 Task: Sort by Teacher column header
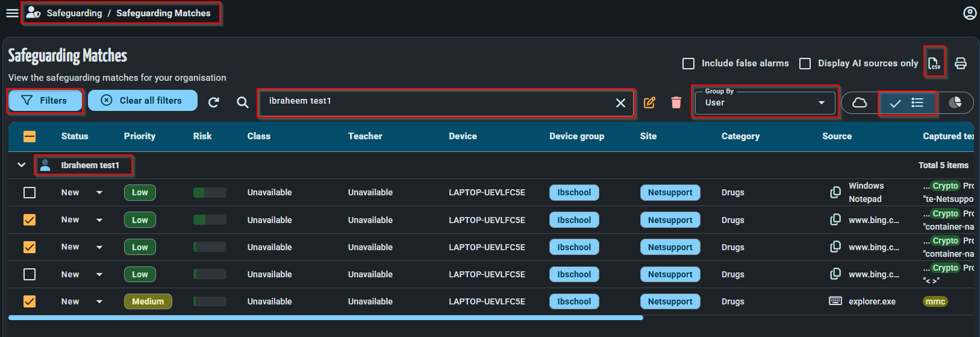(365, 136)
